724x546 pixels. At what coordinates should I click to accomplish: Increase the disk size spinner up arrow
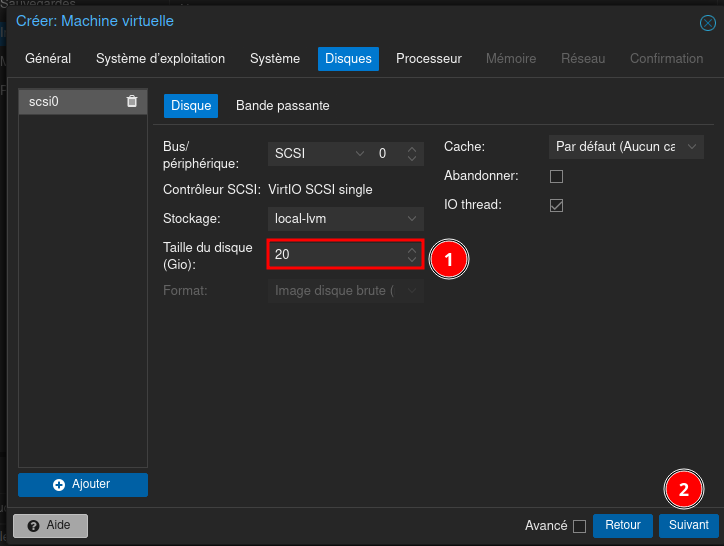(412, 250)
